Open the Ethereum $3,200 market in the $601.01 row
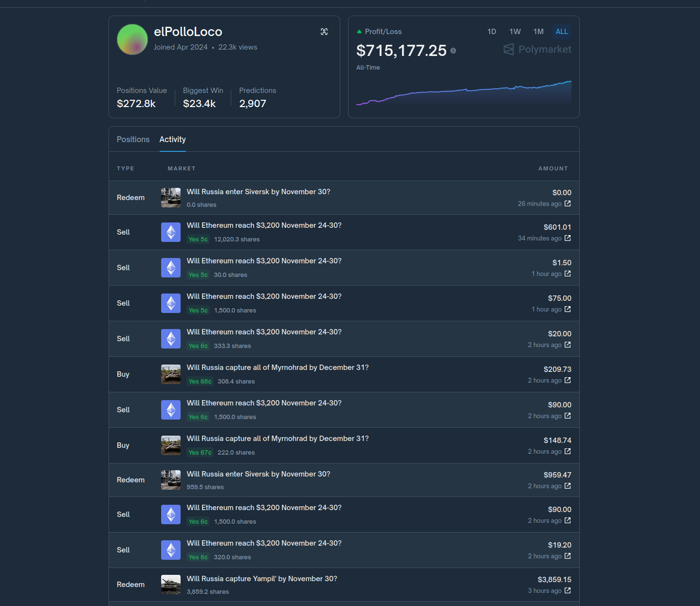This screenshot has width=700, height=606. click(264, 225)
